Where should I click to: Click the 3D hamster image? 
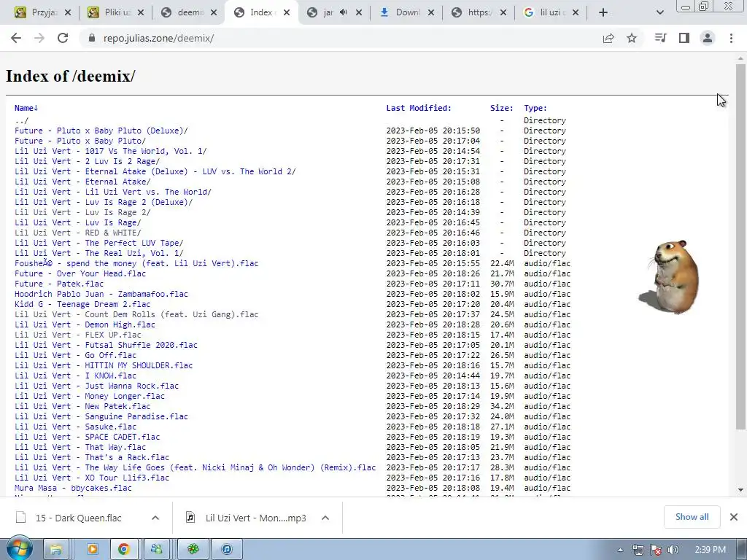(x=670, y=276)
